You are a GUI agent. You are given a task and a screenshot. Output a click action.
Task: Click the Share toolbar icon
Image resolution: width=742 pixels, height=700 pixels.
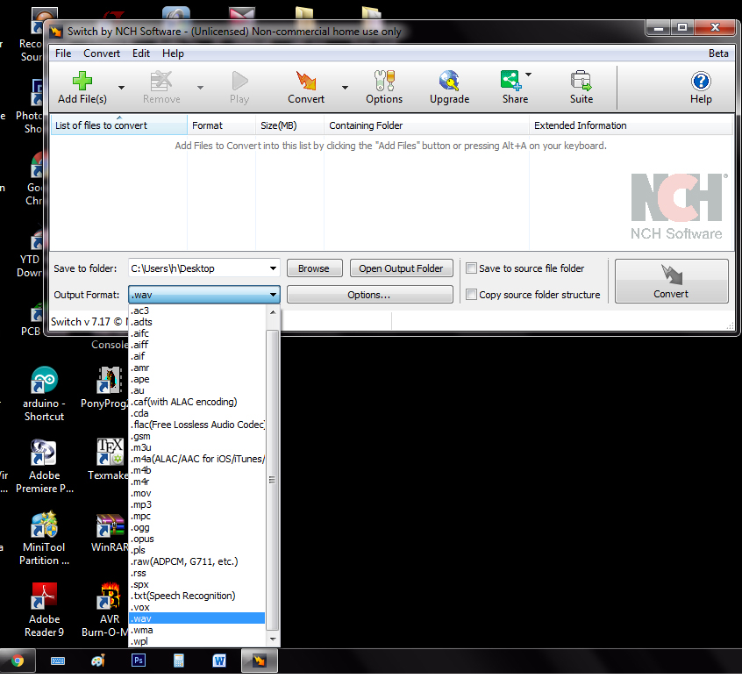510,81
